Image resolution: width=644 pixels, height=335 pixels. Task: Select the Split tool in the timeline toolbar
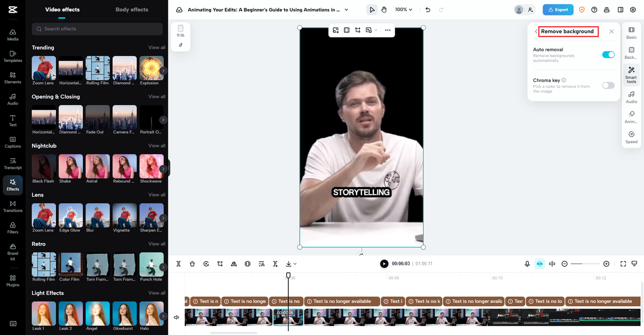(178, 263)
